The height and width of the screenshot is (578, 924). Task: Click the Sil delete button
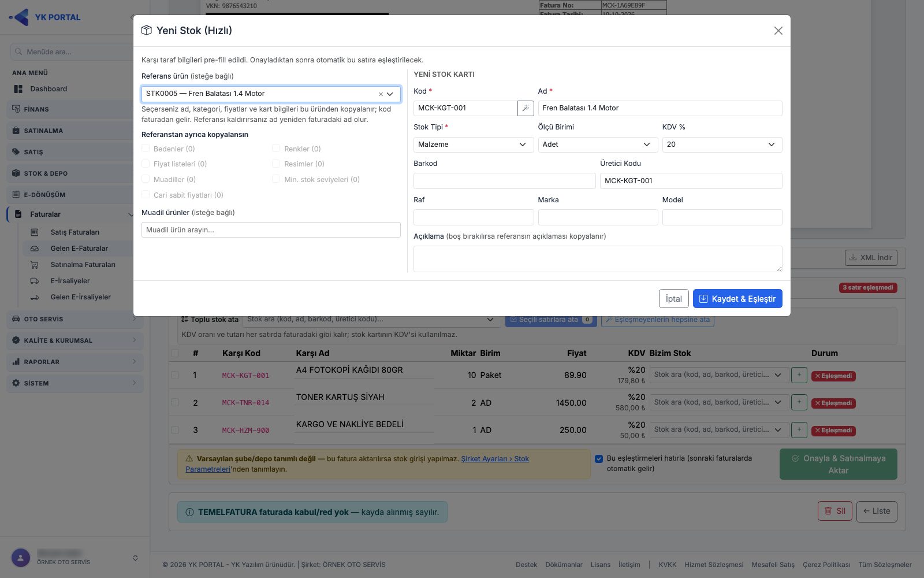pos(834,511)
